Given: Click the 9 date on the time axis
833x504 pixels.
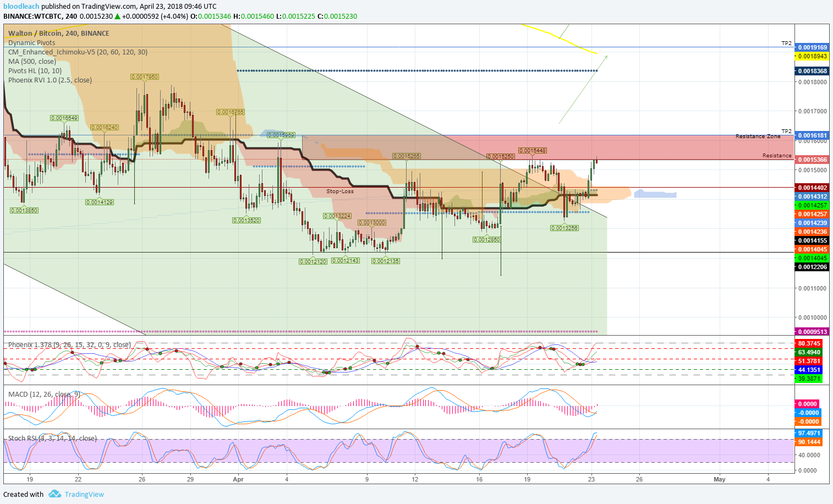Looking at the screenshot, I should (x=367, y=479).
